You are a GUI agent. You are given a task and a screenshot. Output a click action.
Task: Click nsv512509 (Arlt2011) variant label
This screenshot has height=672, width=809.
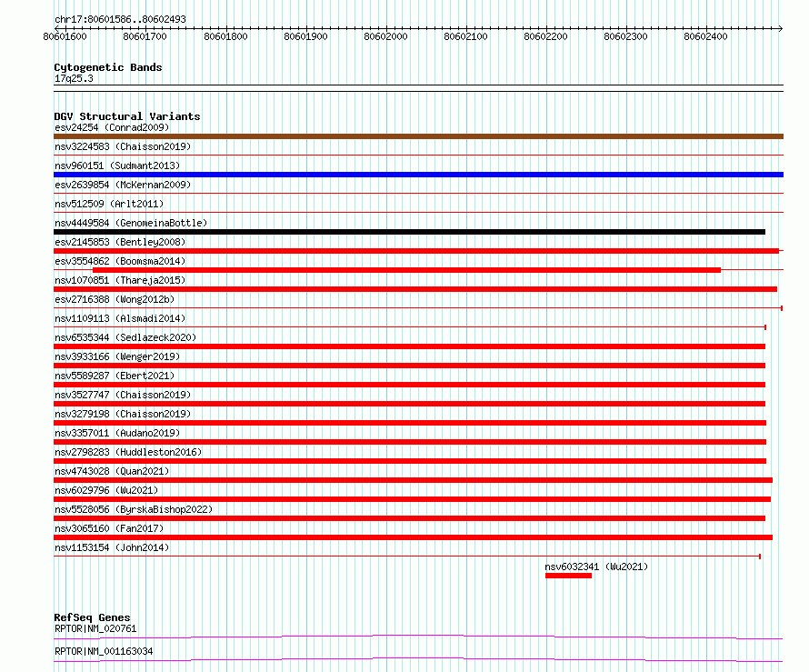109,204
